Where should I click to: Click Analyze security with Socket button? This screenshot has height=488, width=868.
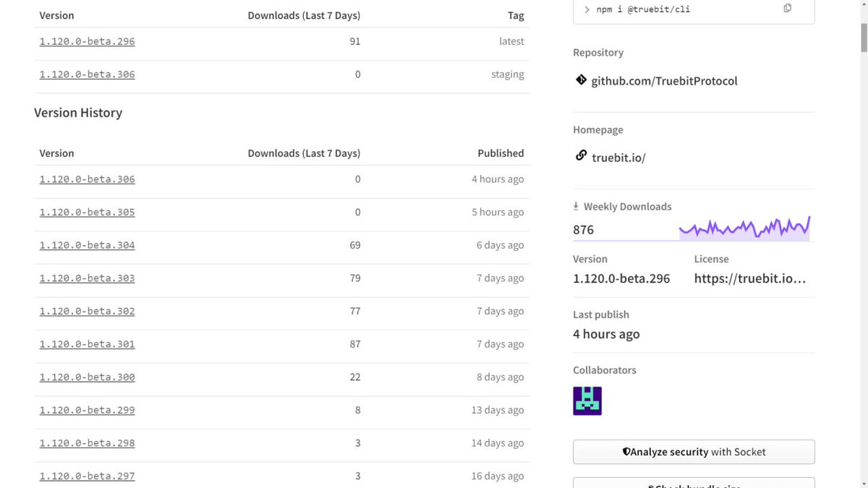694,452
